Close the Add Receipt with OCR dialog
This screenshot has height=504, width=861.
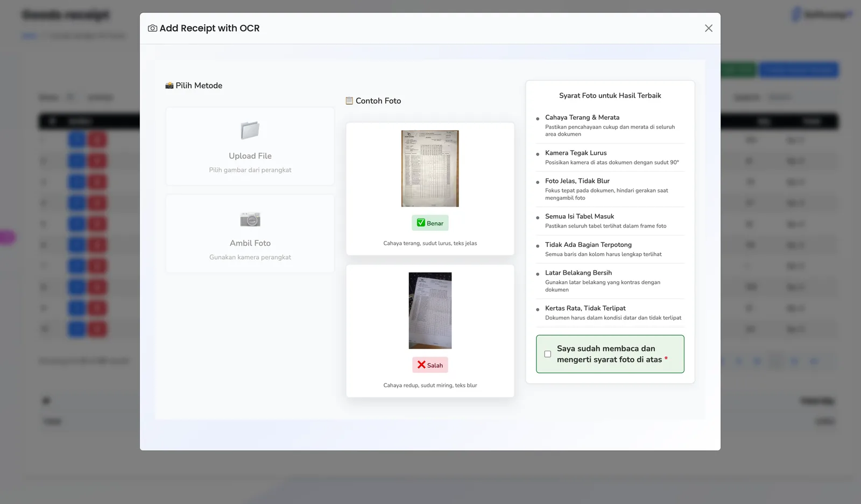(x=708, y=29)
